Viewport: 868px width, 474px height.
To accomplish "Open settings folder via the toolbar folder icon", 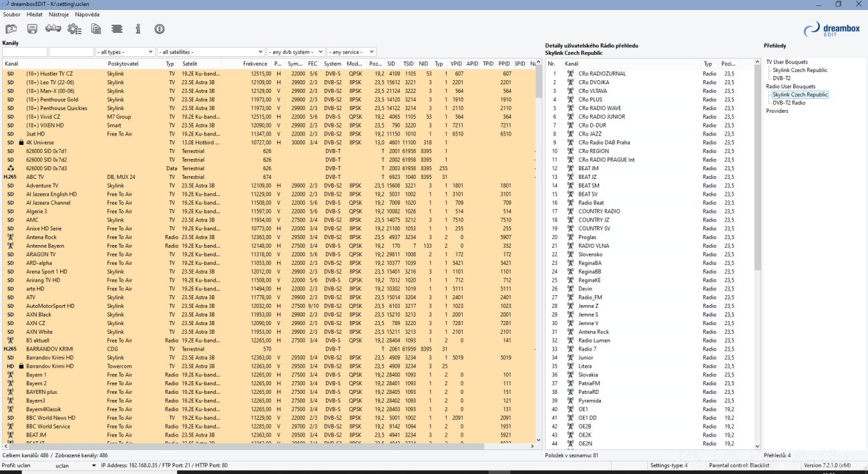I will (11, 29).
